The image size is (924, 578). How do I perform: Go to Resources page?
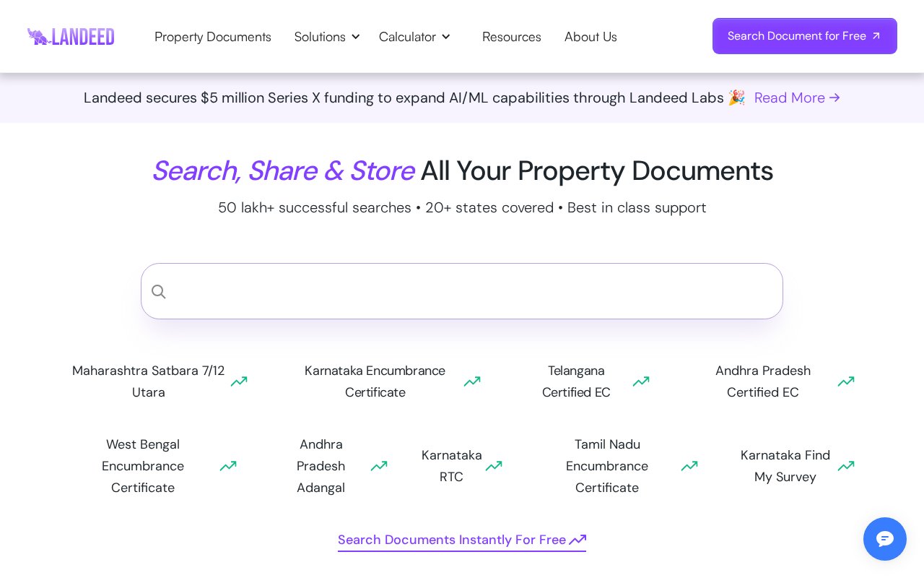point(512,37)
